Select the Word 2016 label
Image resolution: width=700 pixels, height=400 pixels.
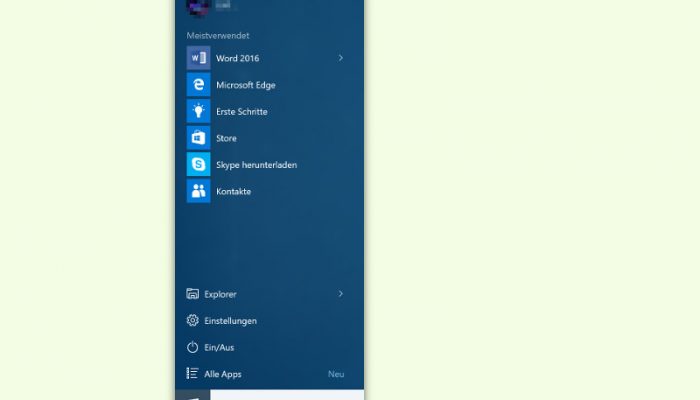click(x=238, y=58)
